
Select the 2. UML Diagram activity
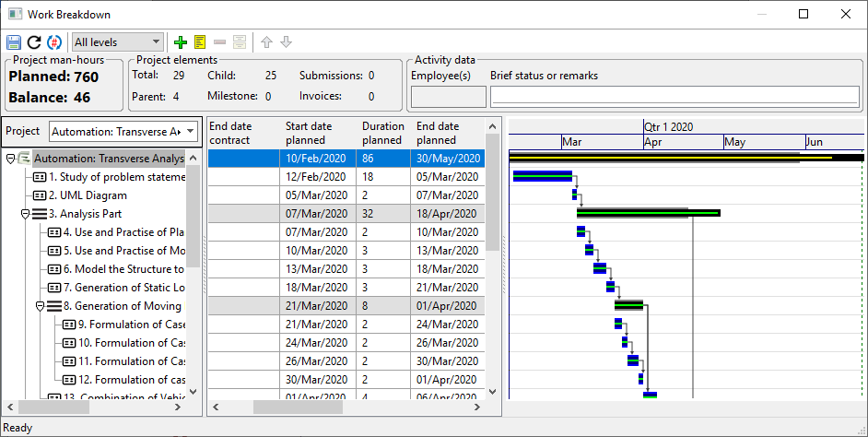click(88, 195)
